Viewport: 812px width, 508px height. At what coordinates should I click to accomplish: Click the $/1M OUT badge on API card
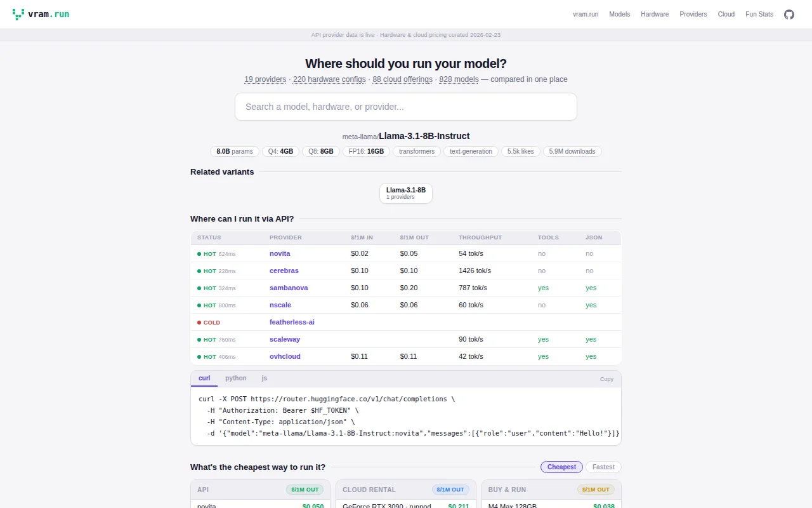[305, 490]
